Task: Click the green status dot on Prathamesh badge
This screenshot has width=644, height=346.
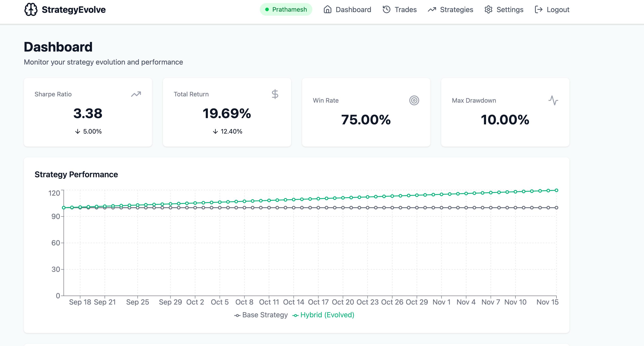Action: (x=267, y=9)
